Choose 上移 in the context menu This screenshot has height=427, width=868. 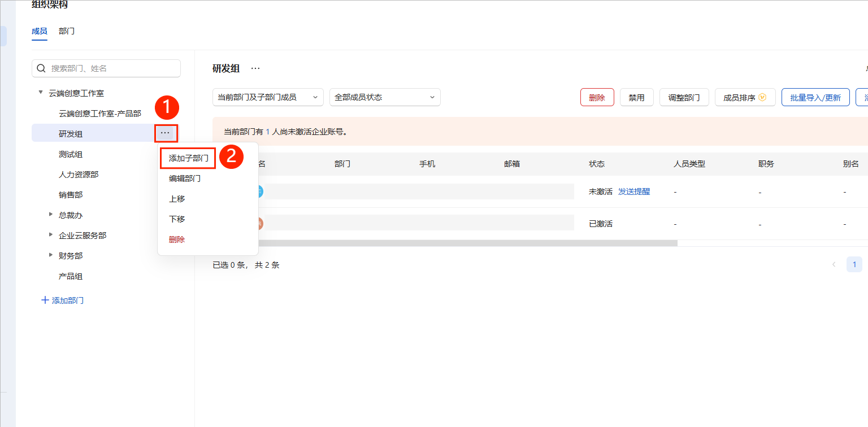coord(177,199)
